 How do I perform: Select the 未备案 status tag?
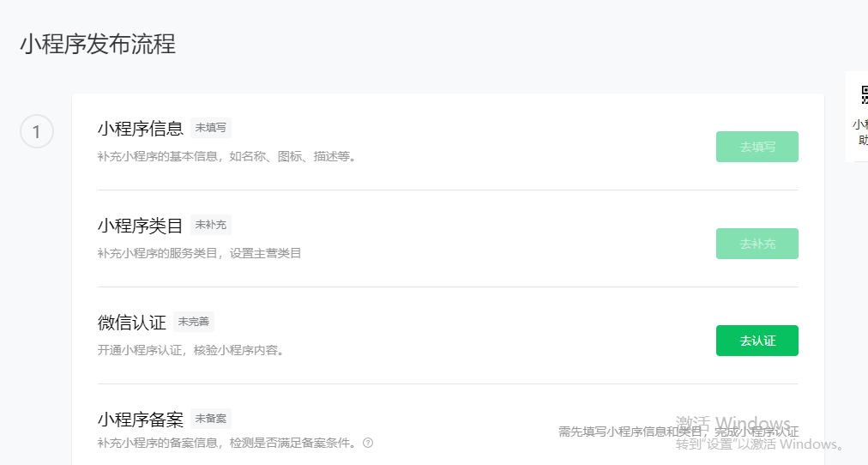211,419
